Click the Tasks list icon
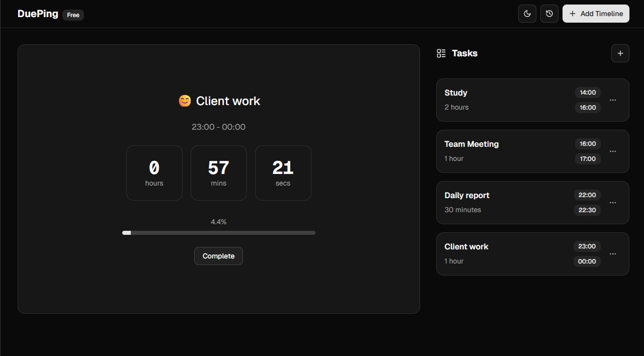 coord(441,53)
